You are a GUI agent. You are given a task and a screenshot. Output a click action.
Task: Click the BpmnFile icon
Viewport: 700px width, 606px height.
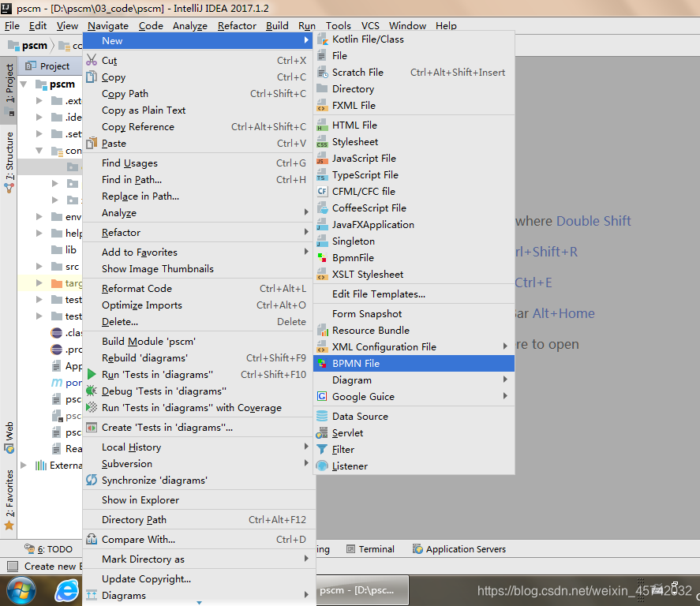tap(322, 258)
